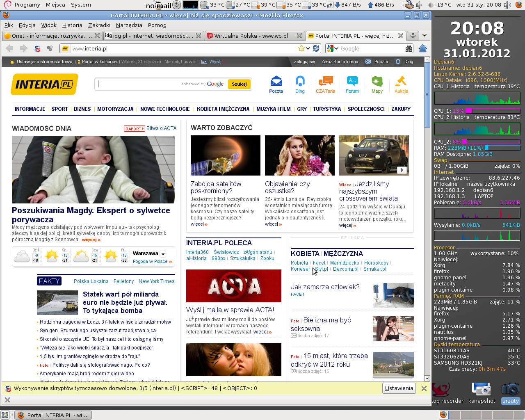Start search with binoculars icon

(409, 48)
